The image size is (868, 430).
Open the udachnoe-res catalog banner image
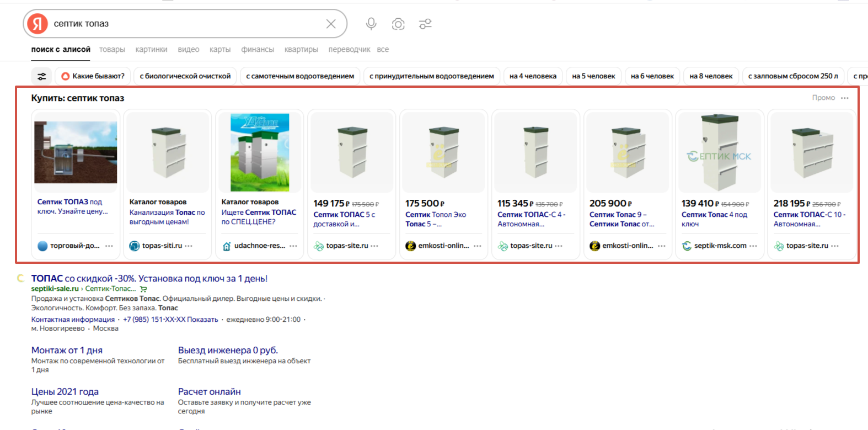pos(260,152)
